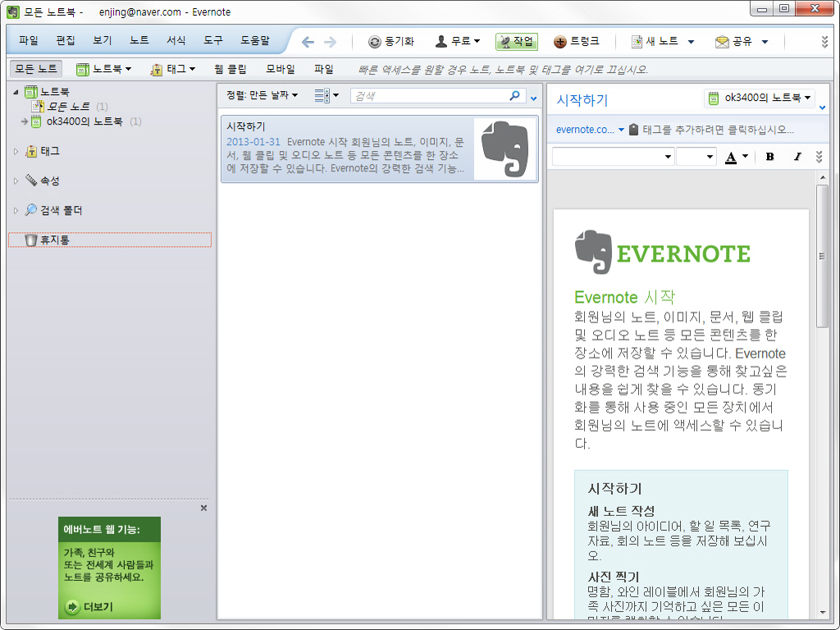Viewport: 840px width, 630px height.
Task: Change the note list view layout
Action: (326, 95)
